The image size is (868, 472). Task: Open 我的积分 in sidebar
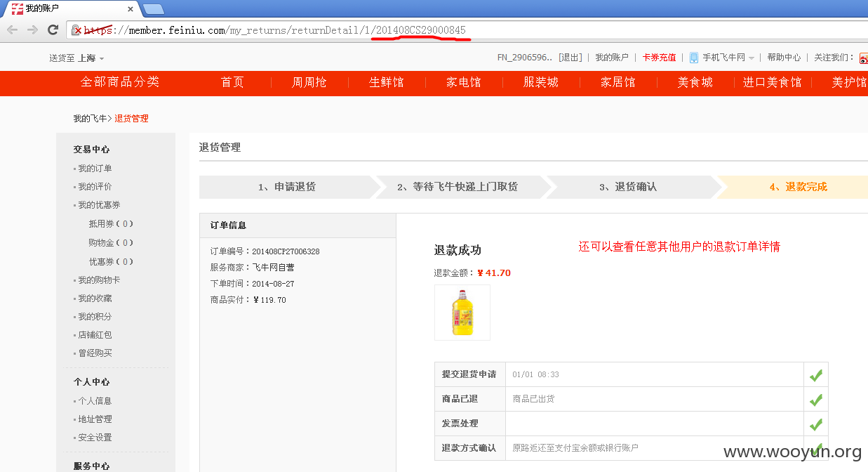(95, 317)
